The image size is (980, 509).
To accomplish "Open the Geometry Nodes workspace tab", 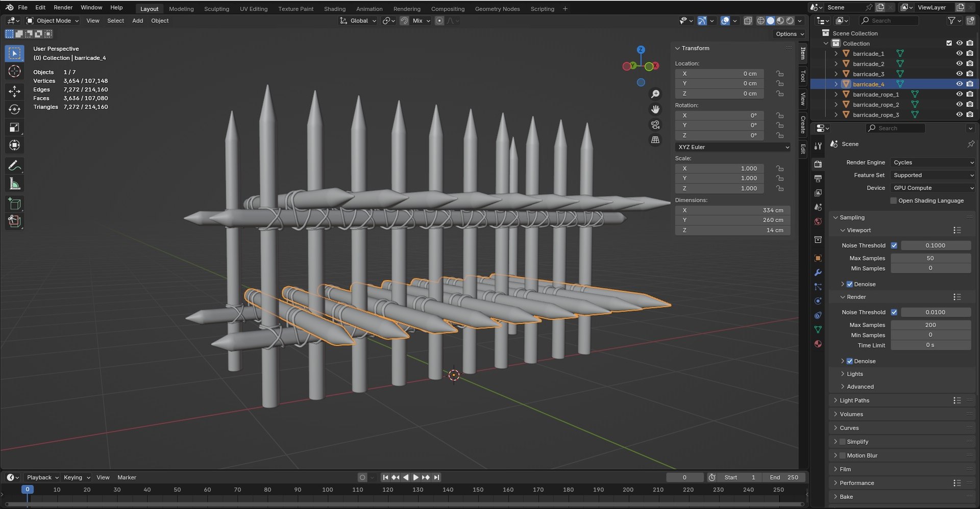I will (x=497, y=9).
